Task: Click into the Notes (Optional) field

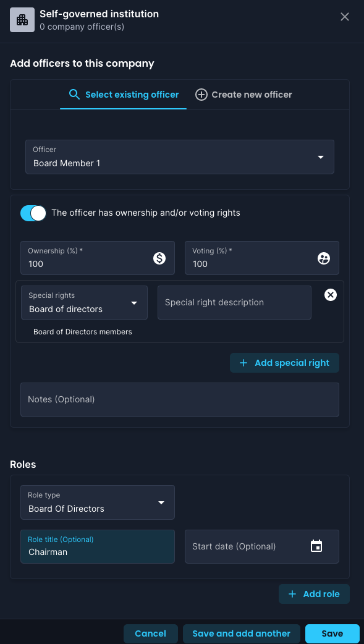Action: 180,400
